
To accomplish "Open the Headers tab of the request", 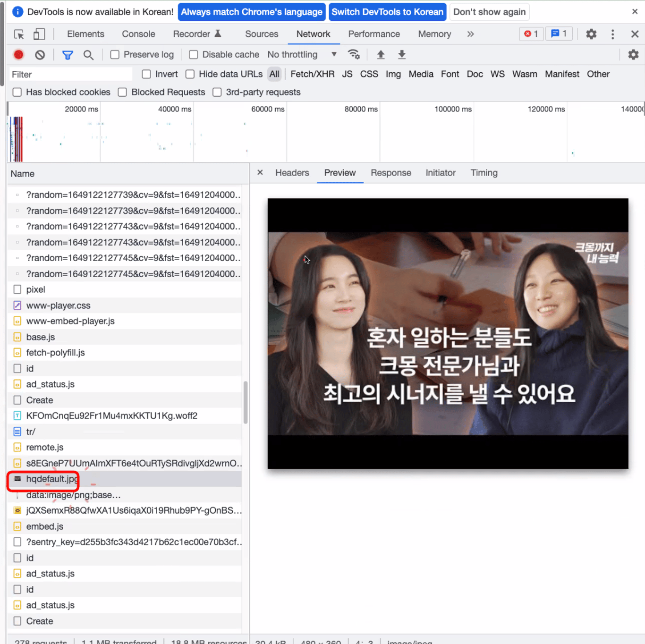I will click(x=292, y=173).
